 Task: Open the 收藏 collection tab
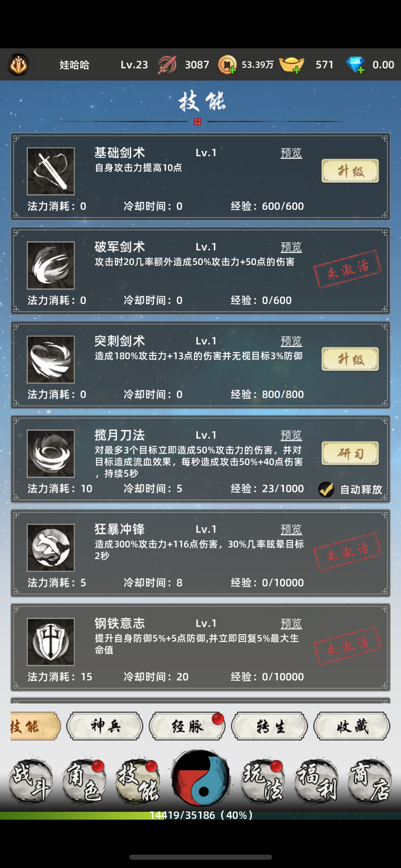[352, 726]
